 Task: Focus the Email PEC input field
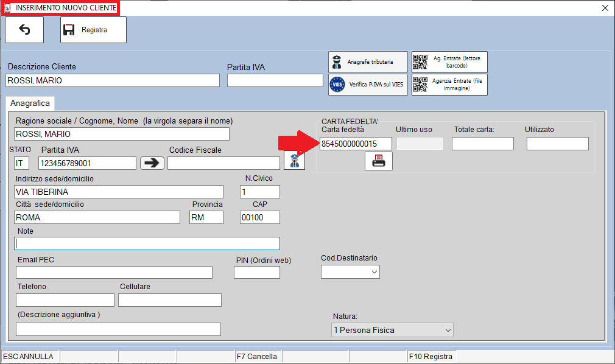point(114,273)
